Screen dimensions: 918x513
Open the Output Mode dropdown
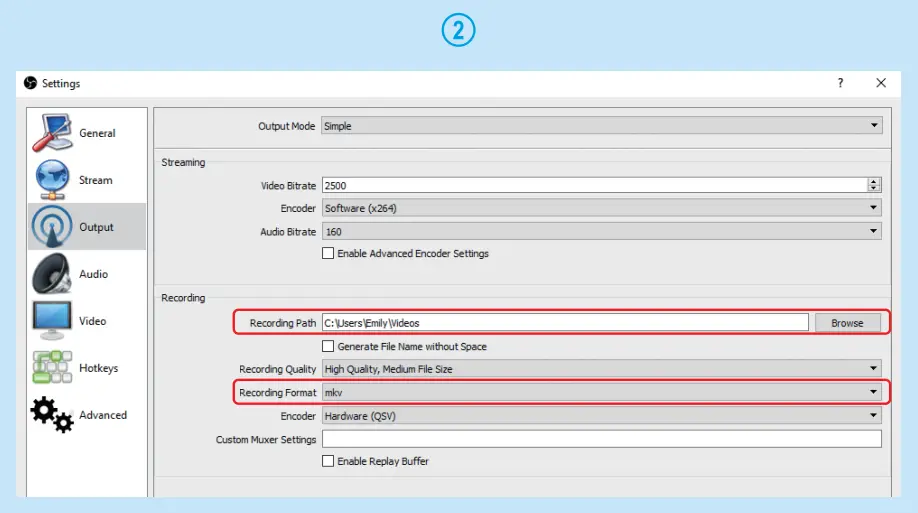pos(601,127)
